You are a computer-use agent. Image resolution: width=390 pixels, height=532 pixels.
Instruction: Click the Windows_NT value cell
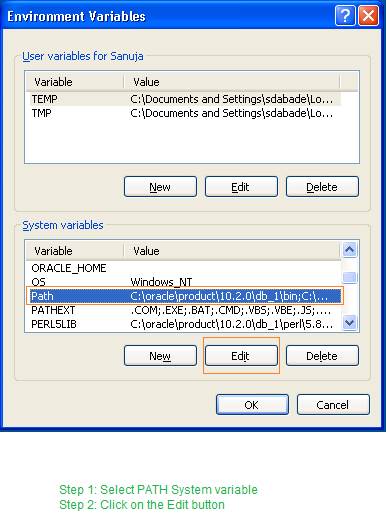tap(161, 282)
